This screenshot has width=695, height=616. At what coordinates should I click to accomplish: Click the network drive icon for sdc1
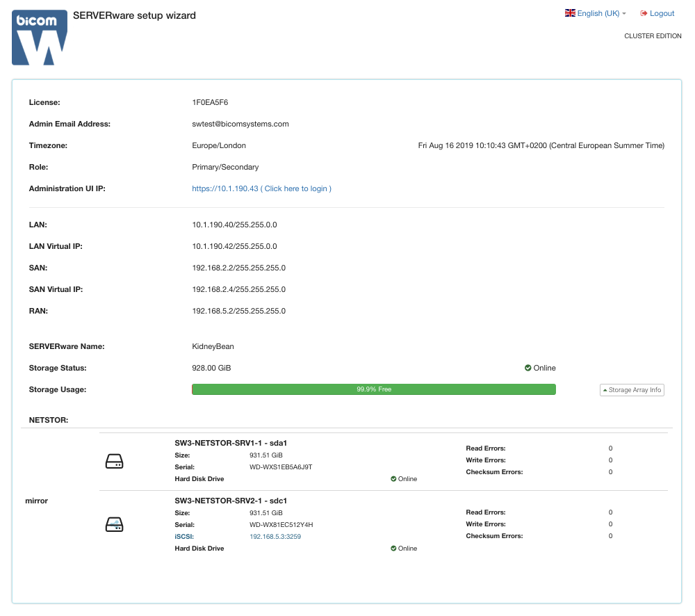[115, 525]
